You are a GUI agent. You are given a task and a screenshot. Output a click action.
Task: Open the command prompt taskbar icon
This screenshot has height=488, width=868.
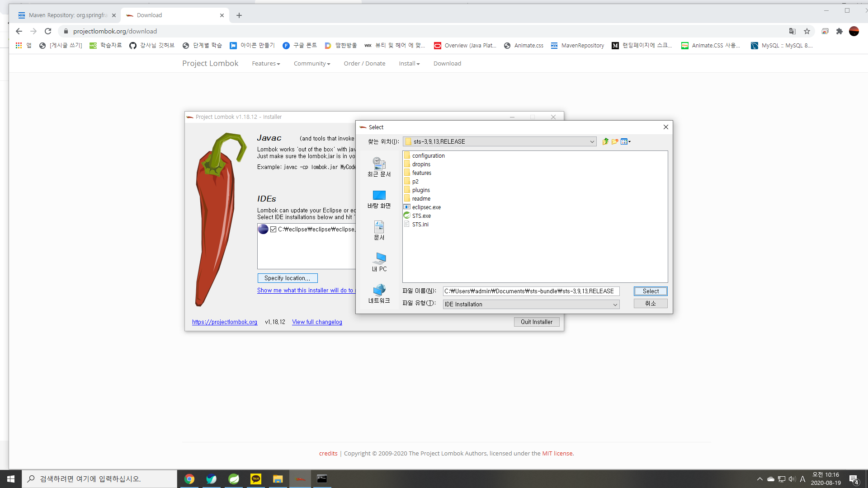[x=322, y=479]
